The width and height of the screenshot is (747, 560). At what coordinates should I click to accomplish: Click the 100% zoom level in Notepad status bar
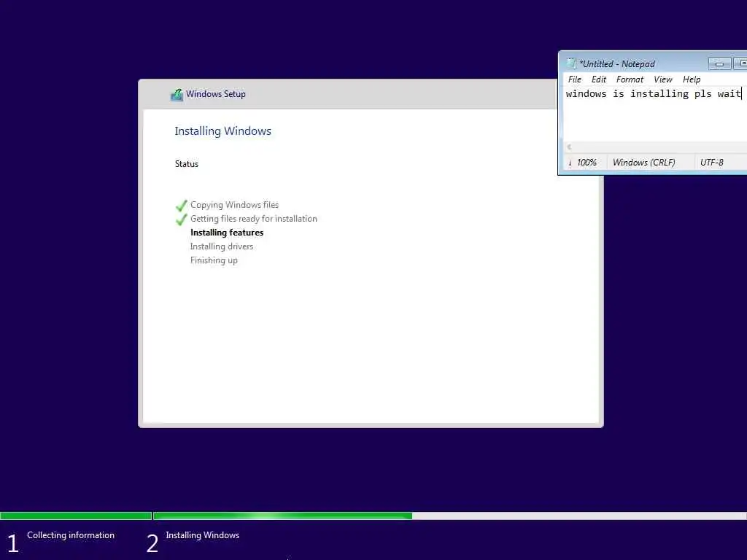(587, 163)
